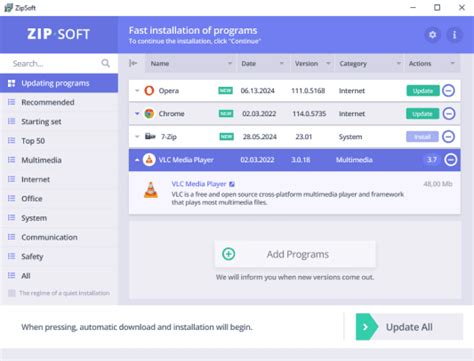Open external link icon beside VLC title

tap(232, 184)
